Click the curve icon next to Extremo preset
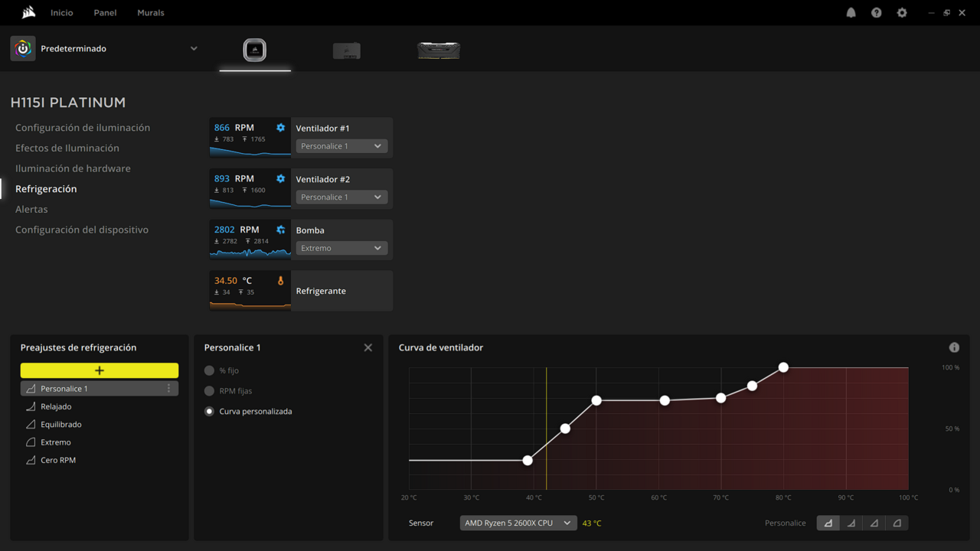980x551 pixels. tap(31, 442)
